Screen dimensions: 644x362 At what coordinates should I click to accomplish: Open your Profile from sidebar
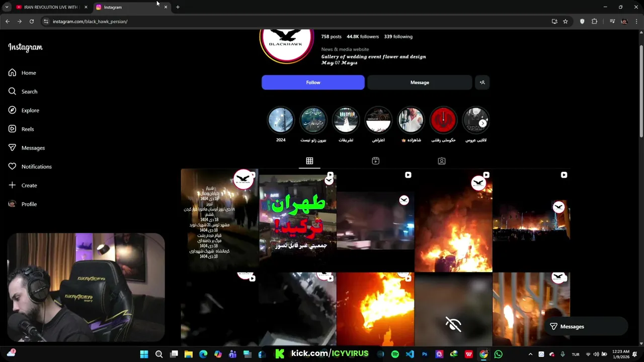[x=23, y=204]
